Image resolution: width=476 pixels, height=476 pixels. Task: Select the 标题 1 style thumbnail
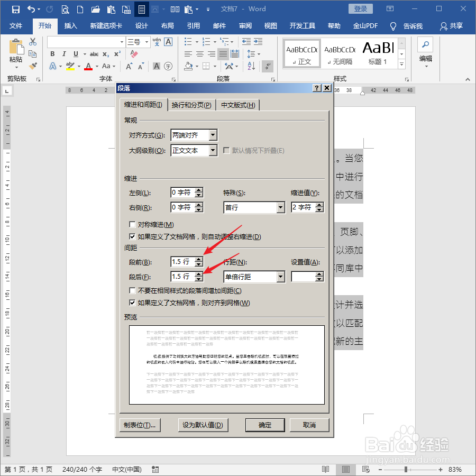click(x=378, y=53)
